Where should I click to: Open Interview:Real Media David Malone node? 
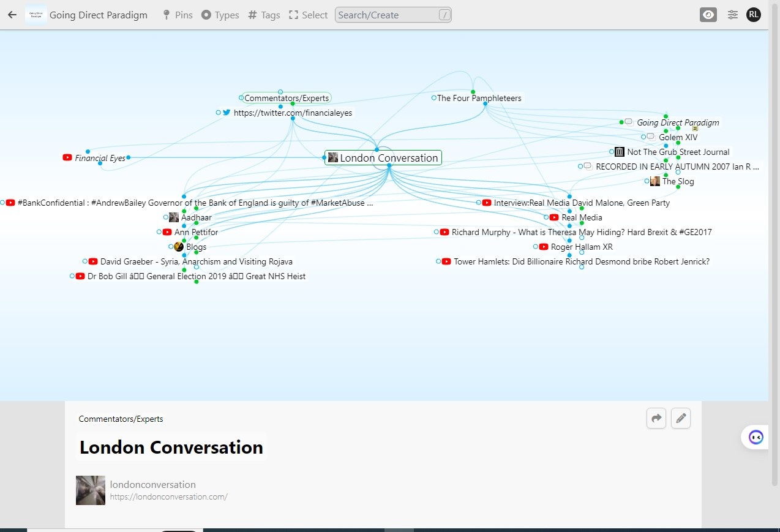pyautogui.click(x=582, y=203)
